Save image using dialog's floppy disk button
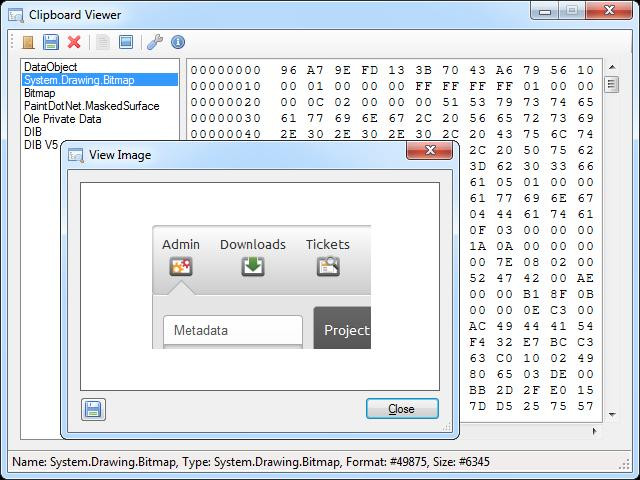This screenshot has height=480, width=640. coord(93,409)
